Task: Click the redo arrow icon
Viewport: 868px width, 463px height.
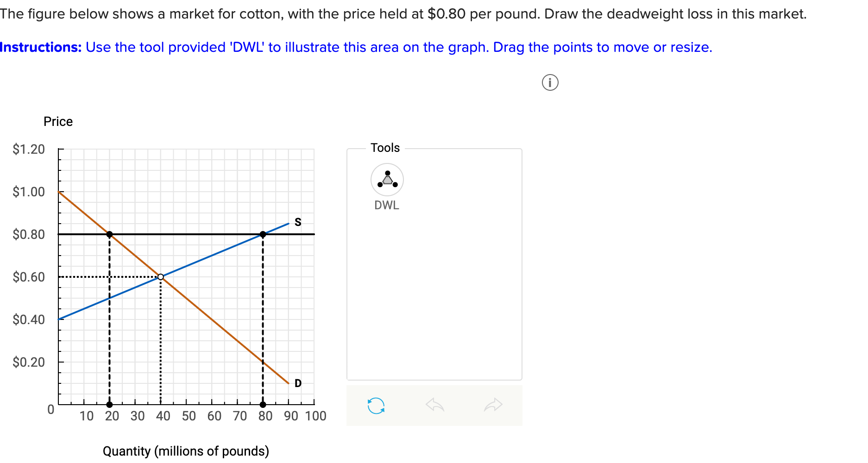Action: click(x=493, y=405)
